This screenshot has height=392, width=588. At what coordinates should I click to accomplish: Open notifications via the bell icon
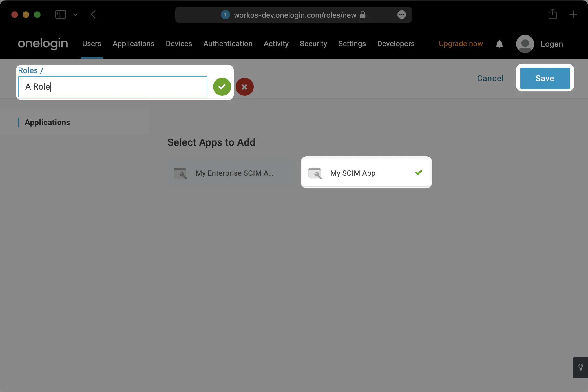(x=499, y=44)
